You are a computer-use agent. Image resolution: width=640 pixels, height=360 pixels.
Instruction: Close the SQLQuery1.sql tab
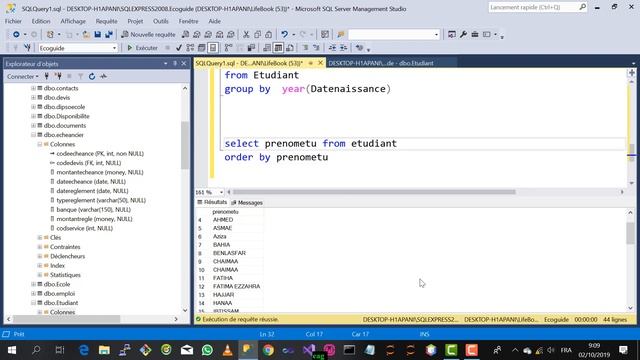pos(320,63)
